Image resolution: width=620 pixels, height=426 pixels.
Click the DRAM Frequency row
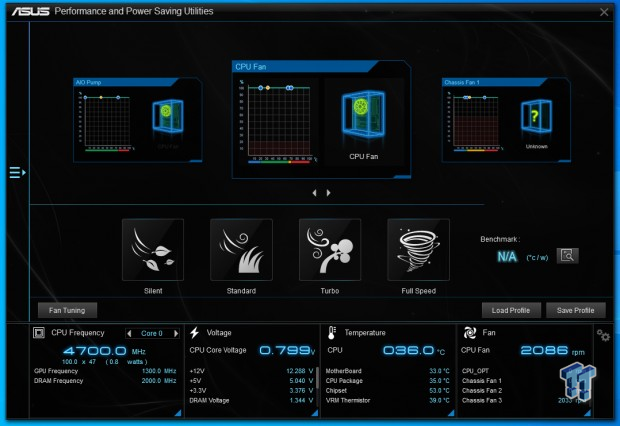[x=105, y=381]
